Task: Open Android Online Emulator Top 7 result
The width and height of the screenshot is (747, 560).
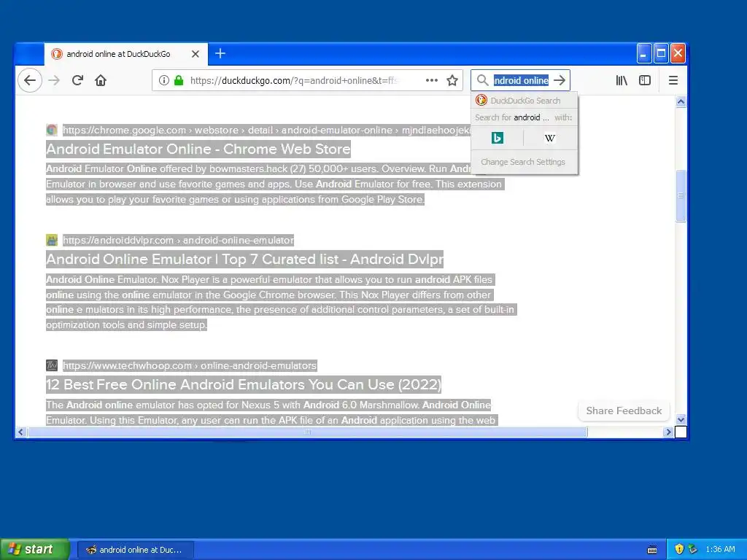Action: pos(244,259)
